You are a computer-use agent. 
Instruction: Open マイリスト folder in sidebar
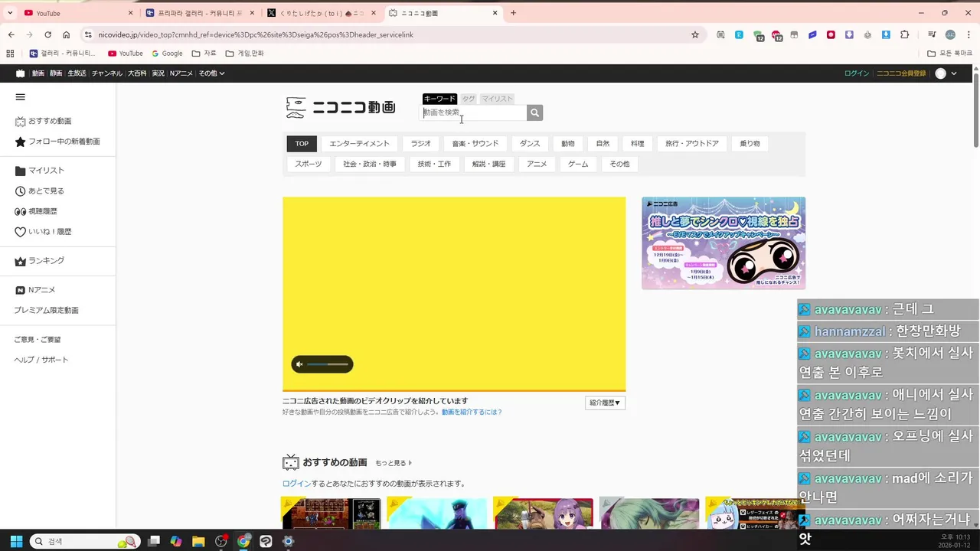click(x=40, y=171)
